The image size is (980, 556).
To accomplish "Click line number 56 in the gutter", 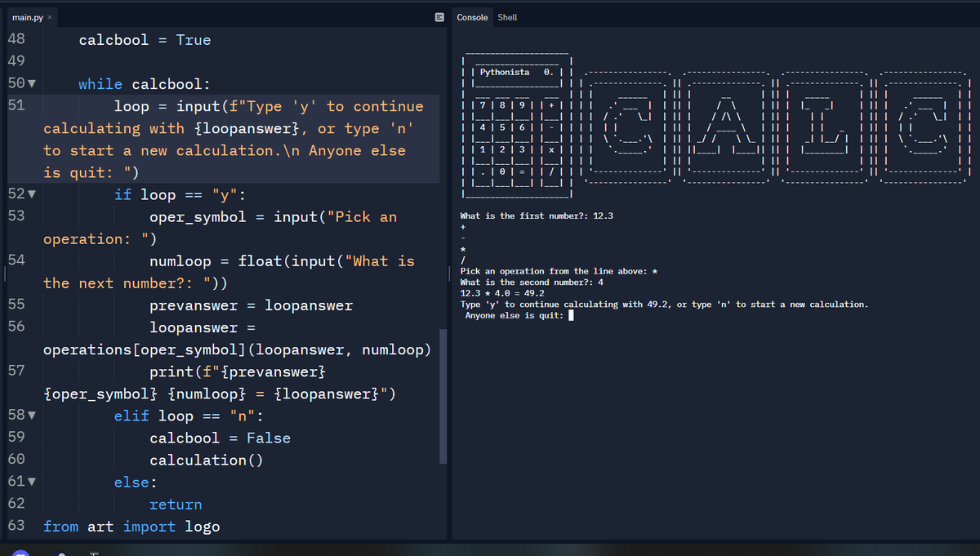I will click(x=16, y=327).
